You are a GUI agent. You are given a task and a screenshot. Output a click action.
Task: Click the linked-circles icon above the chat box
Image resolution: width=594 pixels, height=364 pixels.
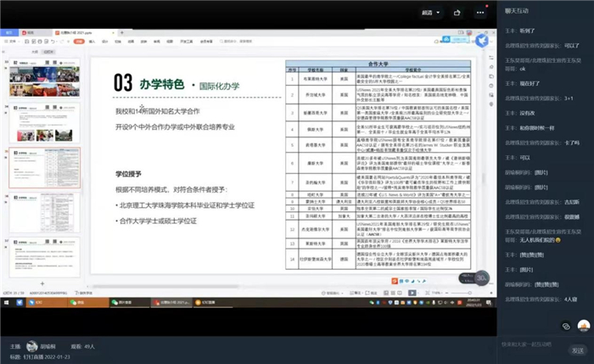point(566,326)
